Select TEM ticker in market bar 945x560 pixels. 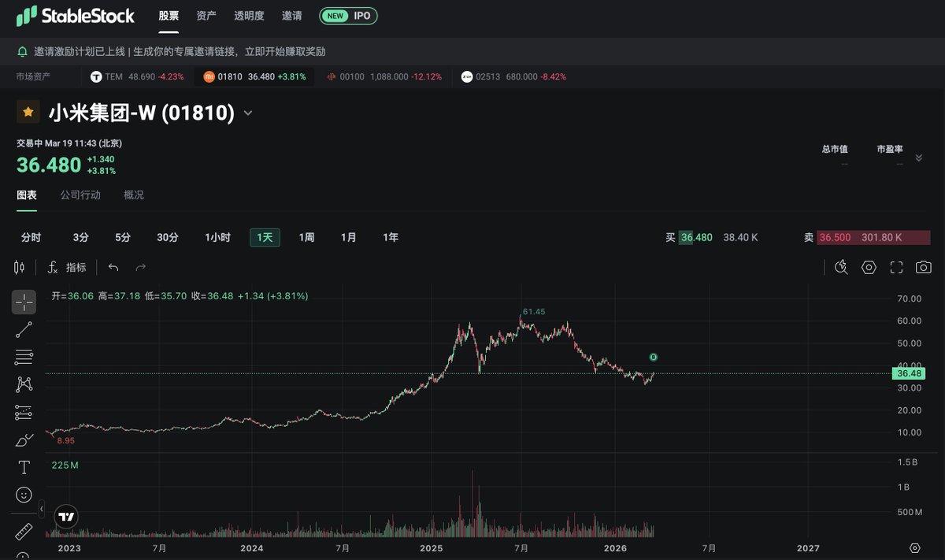click(137, 76)
